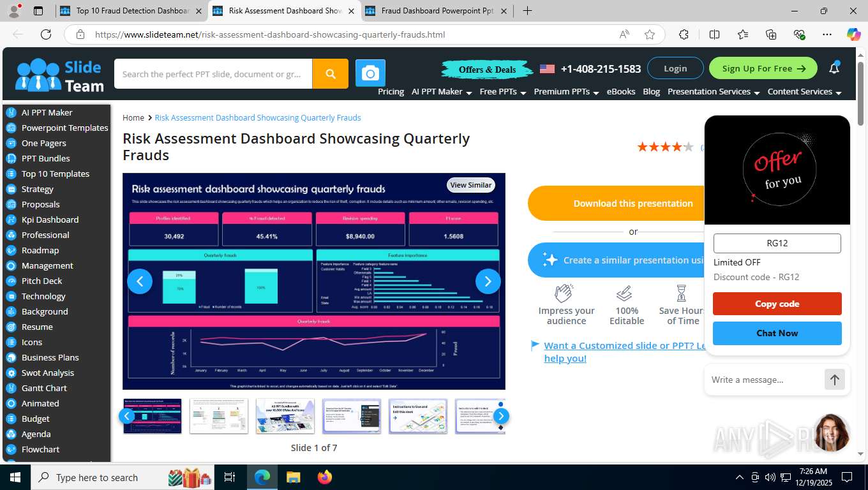
Task: Select Swot Analysis in left sidebar
Action: click(x=48, y=373)
